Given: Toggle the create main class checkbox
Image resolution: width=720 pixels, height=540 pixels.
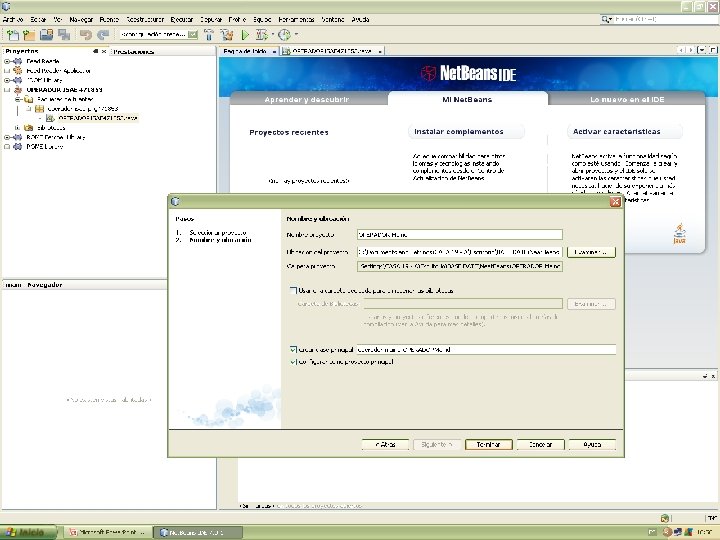Looking at the screenshot, I should [x=293, y=349].
